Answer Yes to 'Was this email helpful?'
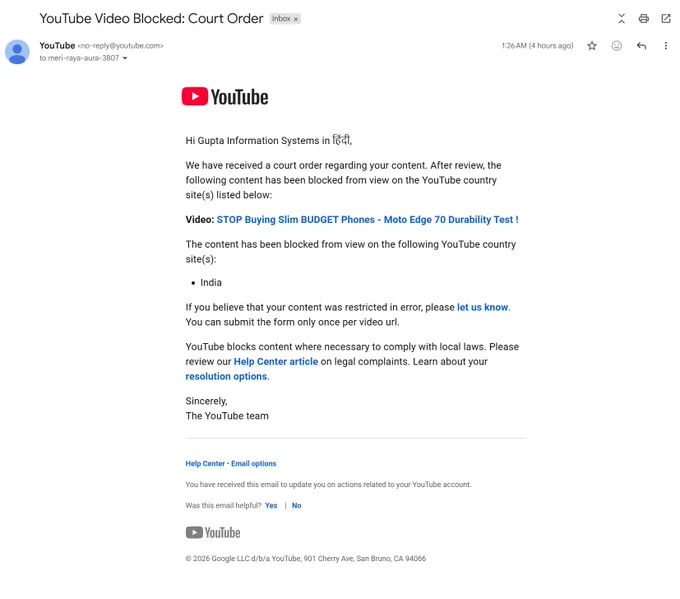680x599 pixels. [271, 505]
